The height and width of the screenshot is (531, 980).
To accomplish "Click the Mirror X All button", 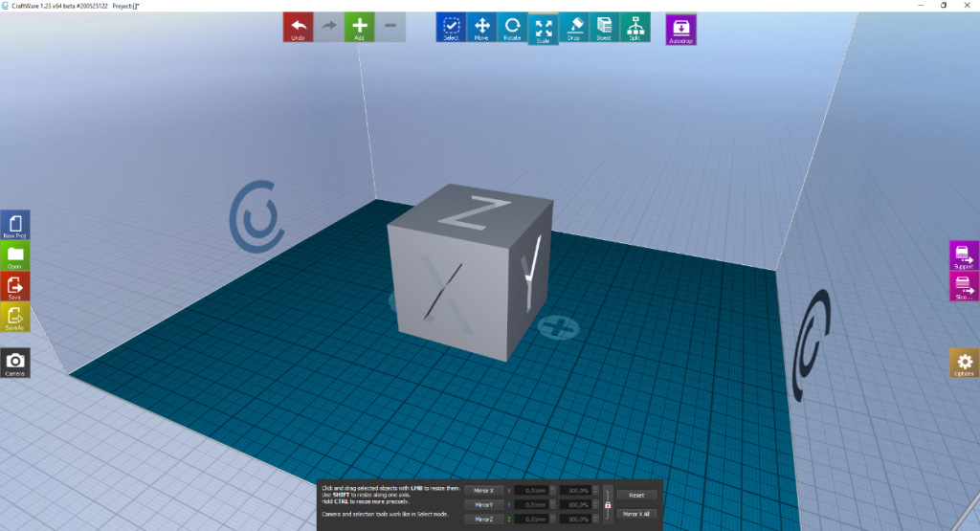I will tap(636, 514).
